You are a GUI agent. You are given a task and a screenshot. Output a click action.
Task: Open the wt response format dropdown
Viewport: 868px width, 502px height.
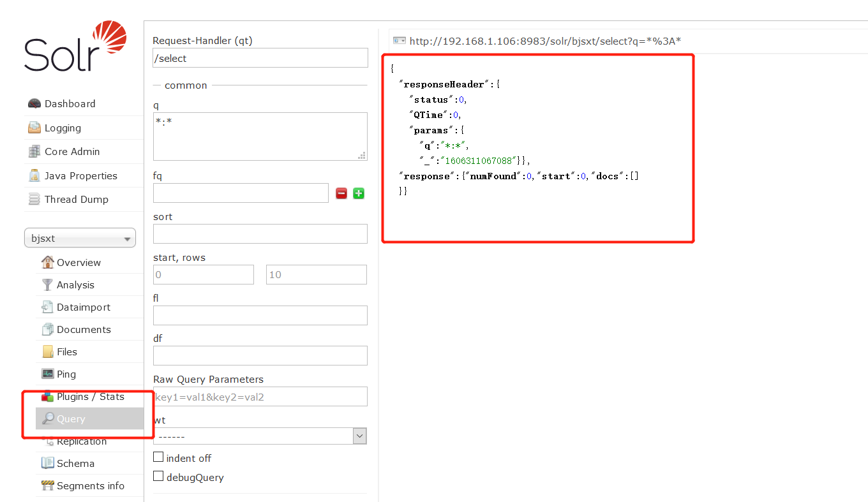pyautogui.click(x=260, y=436)
